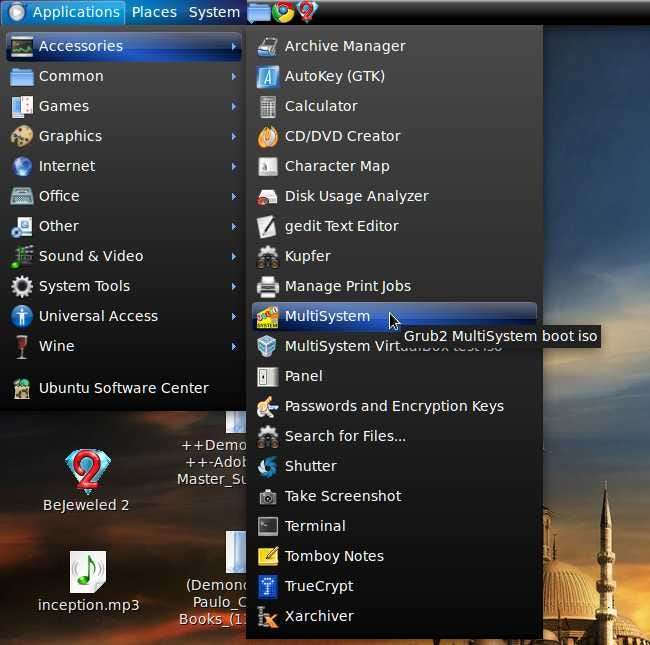Click the System Tools gear icon
The width and height of the screenshot is (650, 645).
[x=22, y=286]
